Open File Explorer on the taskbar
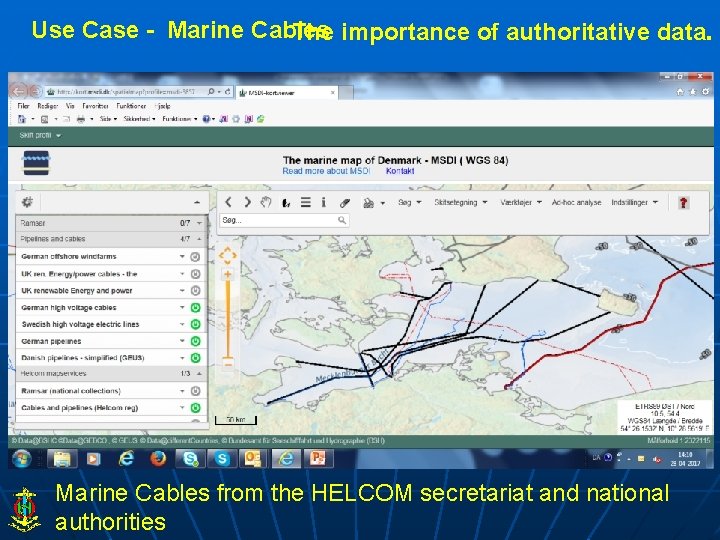This screenshot has height=540, width=720. 62,458
